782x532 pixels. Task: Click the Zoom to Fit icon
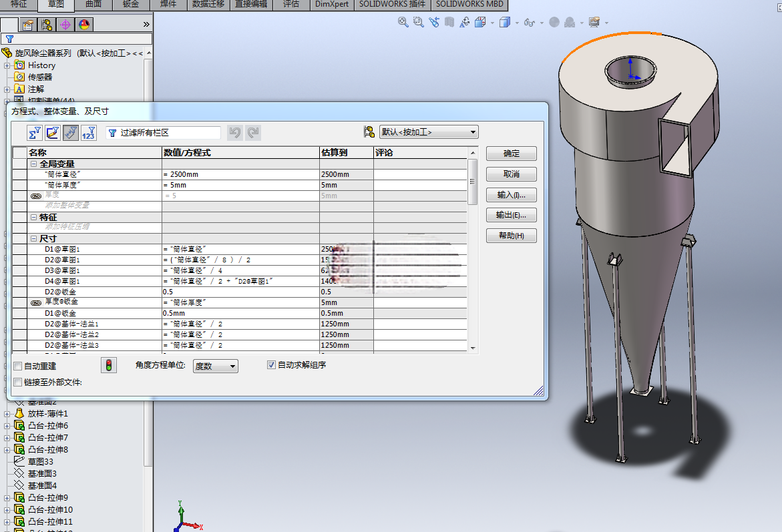403,23
